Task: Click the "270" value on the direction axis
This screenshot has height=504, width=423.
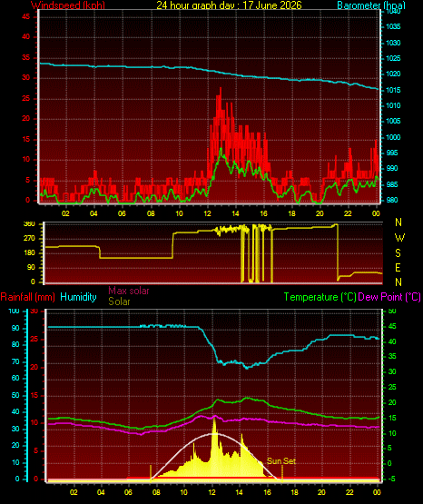Action: click(x=29, y=239)
